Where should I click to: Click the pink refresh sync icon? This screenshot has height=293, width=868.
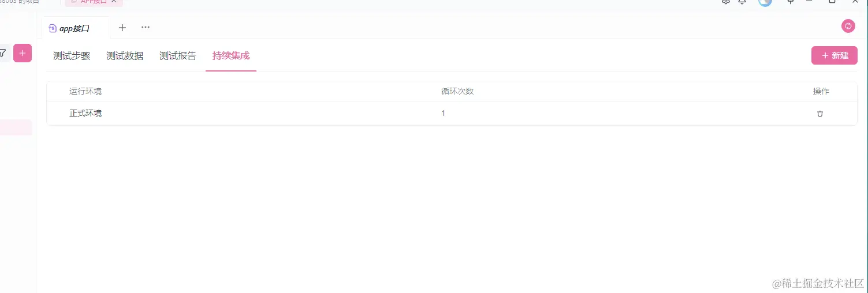coord(848,26)
